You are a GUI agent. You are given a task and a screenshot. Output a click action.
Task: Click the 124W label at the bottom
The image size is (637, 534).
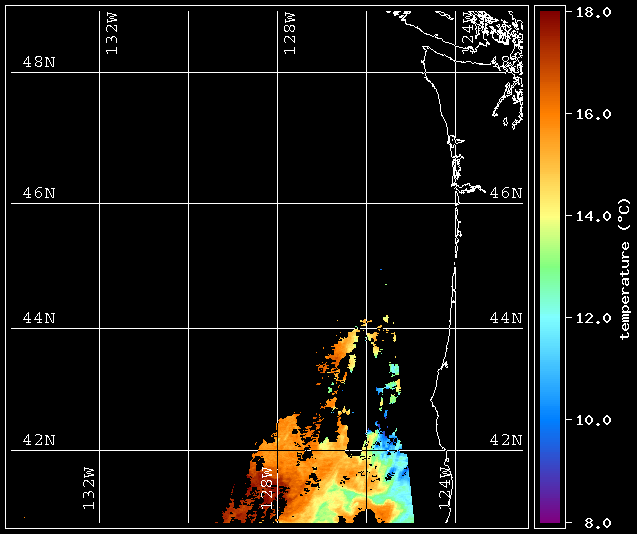pyautogui.click(x=446, y=490)
